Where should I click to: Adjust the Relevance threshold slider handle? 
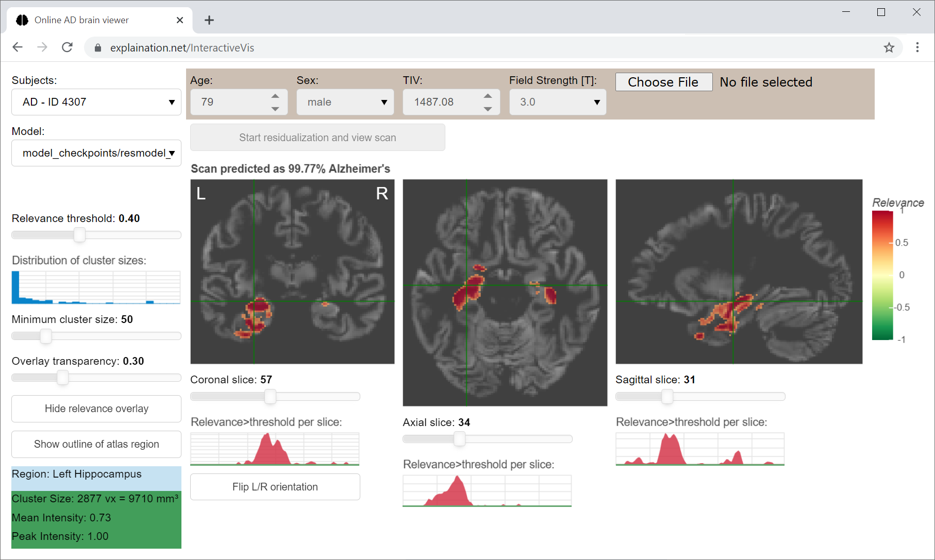pos(79,235)
